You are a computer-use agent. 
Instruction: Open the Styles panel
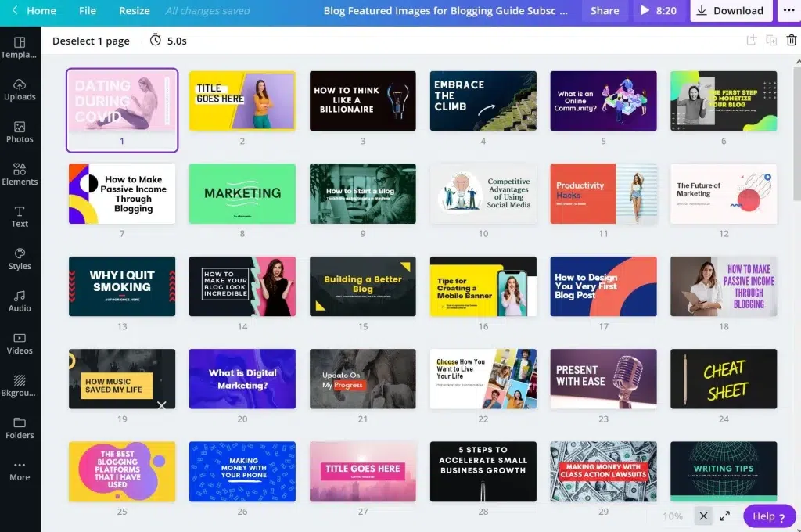[x=20, y=259]
